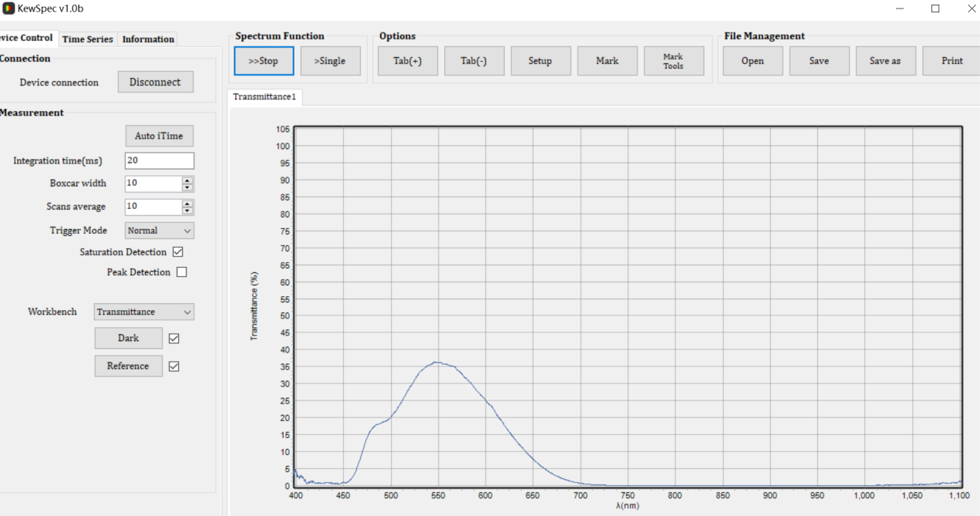Click the Integration time input field
Viewport: 980px width, 516px height.
159,160
